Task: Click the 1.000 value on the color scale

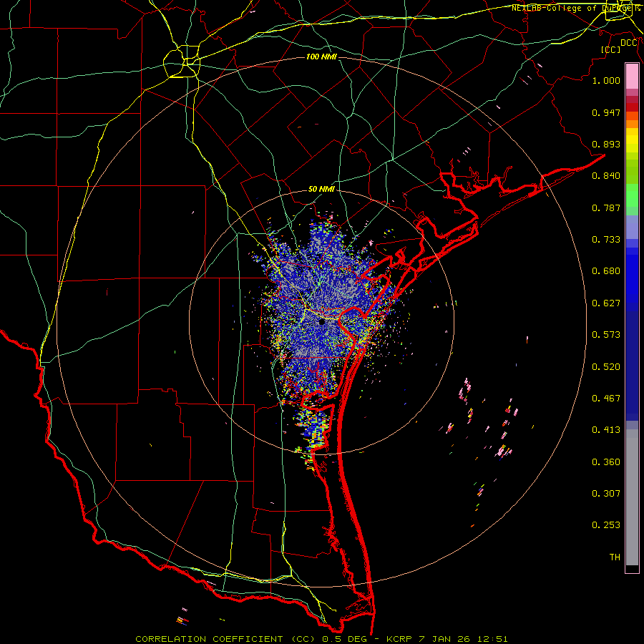Action: [606, 80]
